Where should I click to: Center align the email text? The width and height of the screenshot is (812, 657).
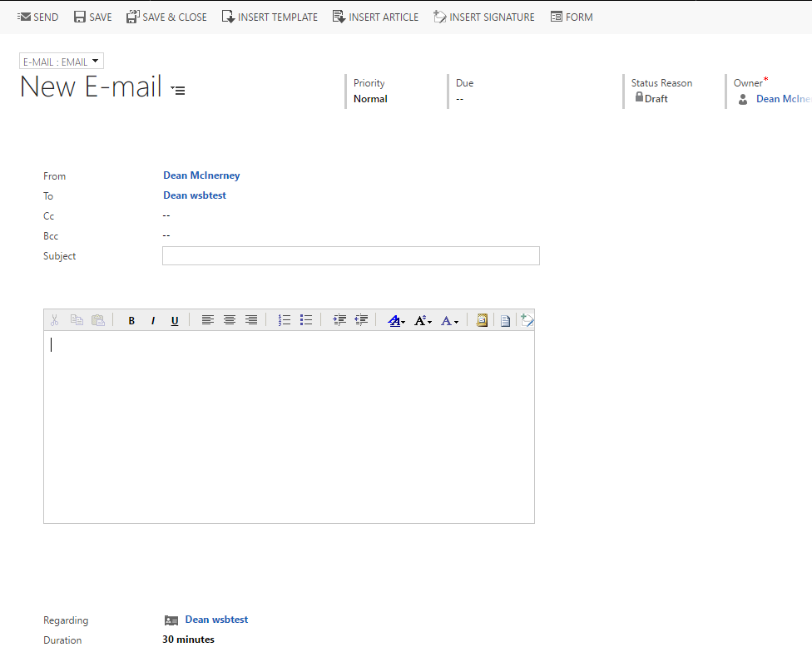pos(230,320)
